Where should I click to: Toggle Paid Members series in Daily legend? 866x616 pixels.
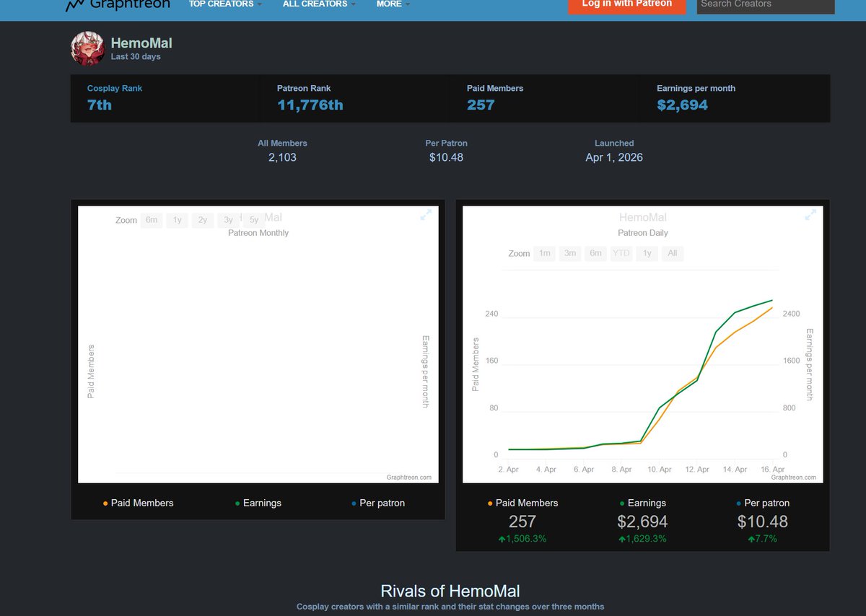tap(523, 503)
